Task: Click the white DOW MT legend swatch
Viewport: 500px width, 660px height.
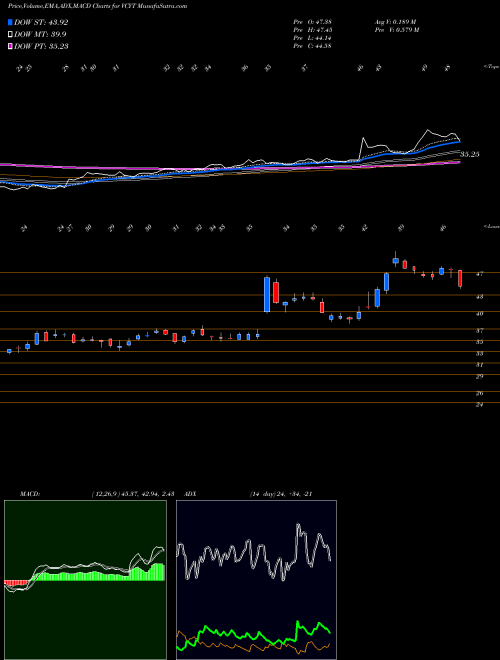Action: click(10, 34)
